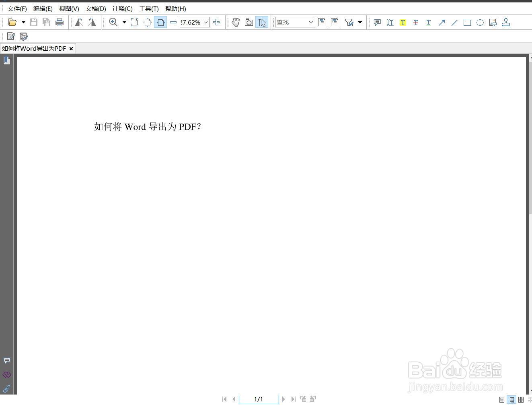Switch to continuous page layout

point(511,400)
